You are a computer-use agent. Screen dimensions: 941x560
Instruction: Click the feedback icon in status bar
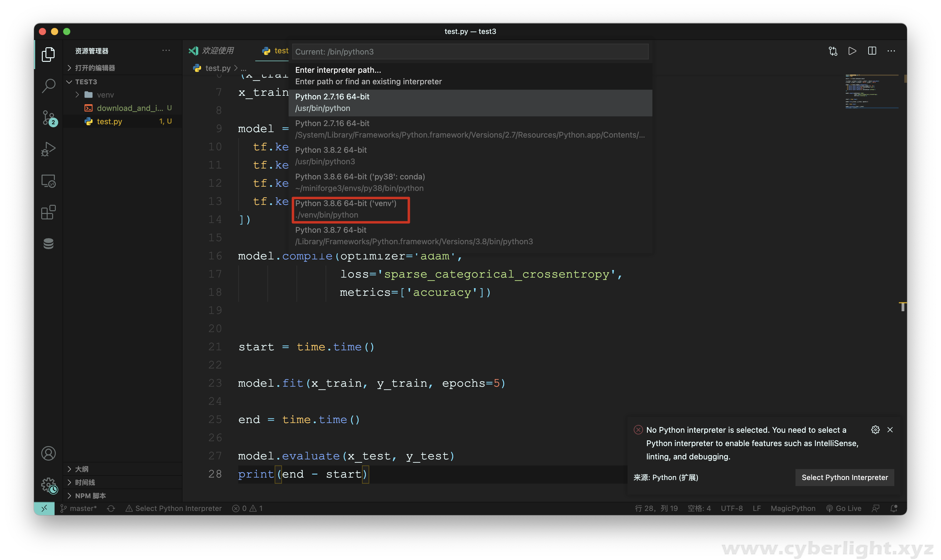[876, 508]
